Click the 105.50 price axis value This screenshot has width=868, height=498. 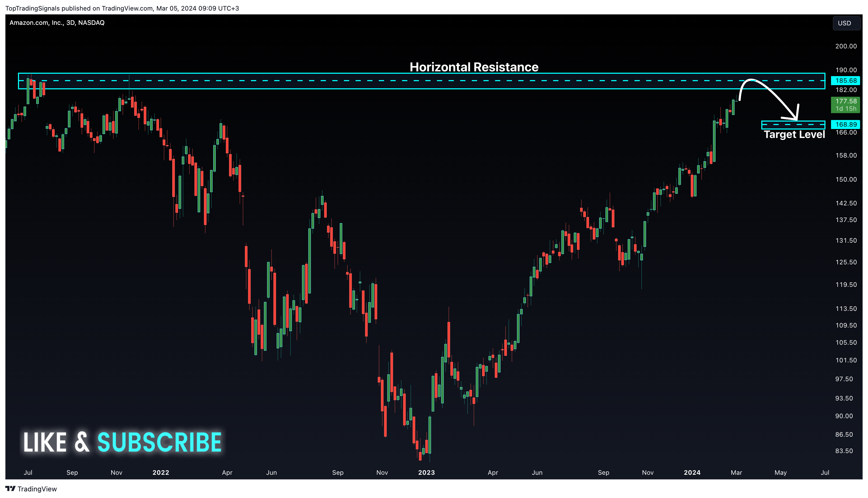tap(846, 343)
